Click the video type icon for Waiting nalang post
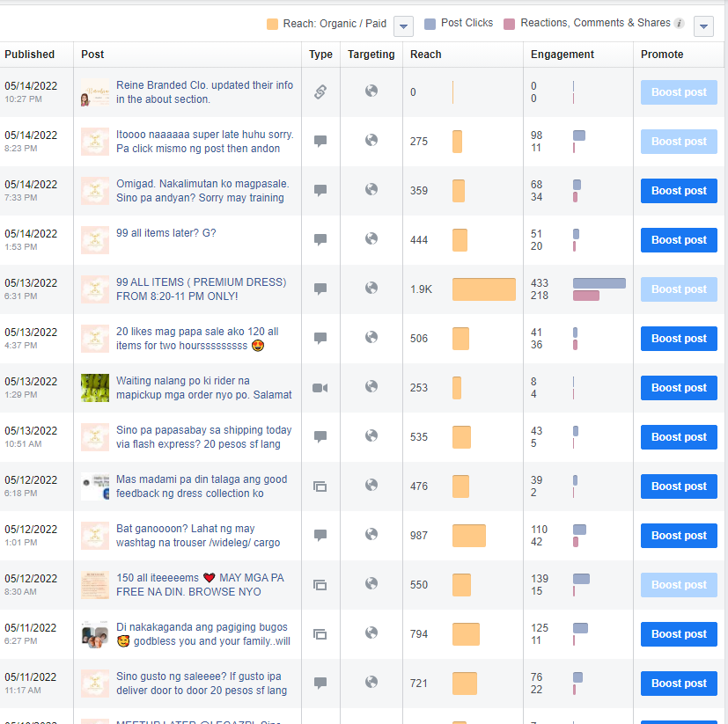This screenshot has width=728, height=724. (320, 388)
